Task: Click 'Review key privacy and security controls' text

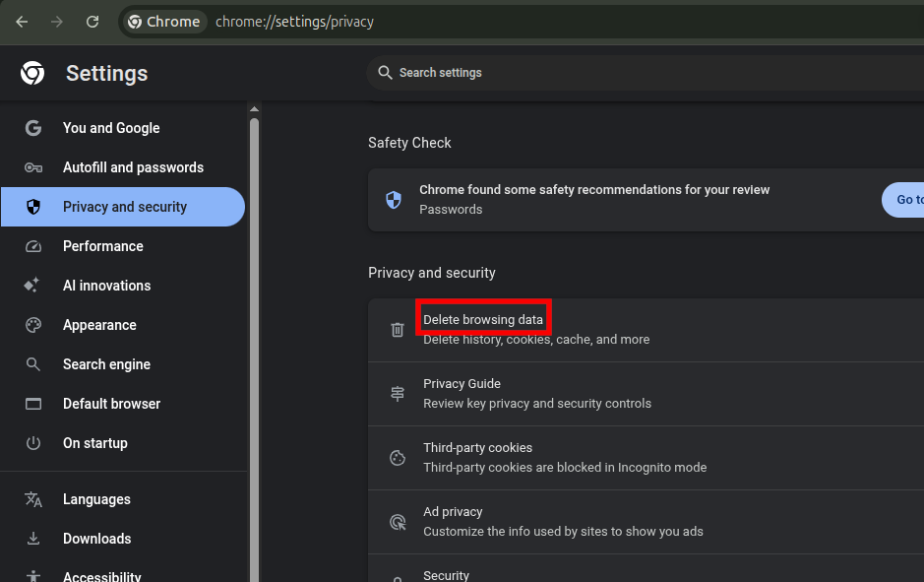Action: click(x=537, y=404)
